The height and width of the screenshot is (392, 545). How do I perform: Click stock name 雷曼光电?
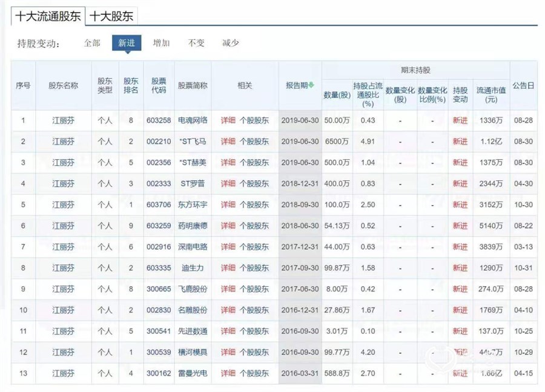point(193,374)
